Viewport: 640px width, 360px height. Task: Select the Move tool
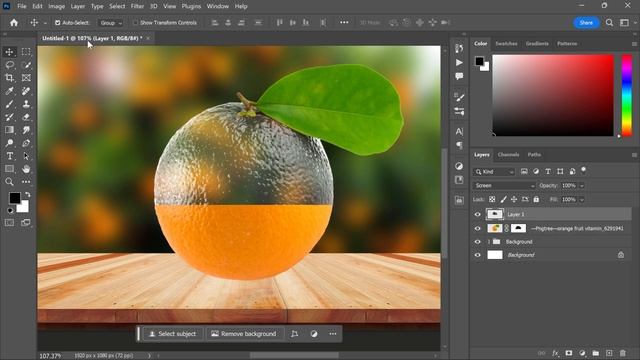point(9,52)
